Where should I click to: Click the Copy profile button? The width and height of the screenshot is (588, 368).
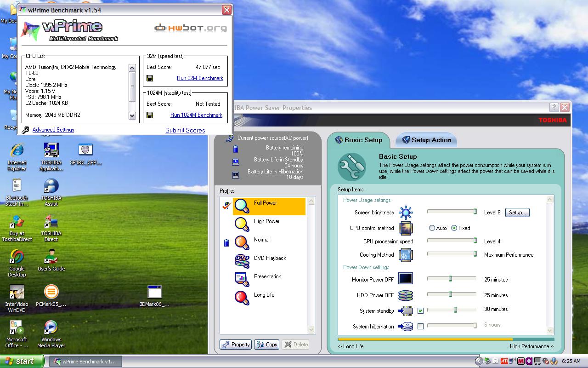[x=266, y=345]
